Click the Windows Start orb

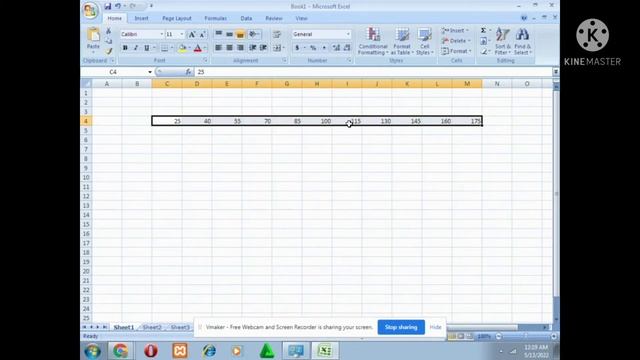click(93, 351)
